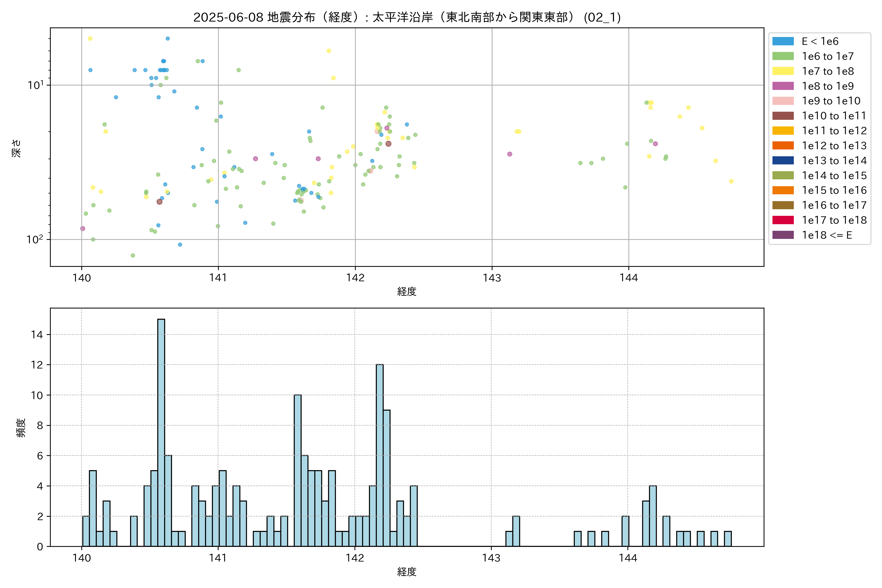Click the yellow '1e7 to 1e8' legend swatch

783,71
